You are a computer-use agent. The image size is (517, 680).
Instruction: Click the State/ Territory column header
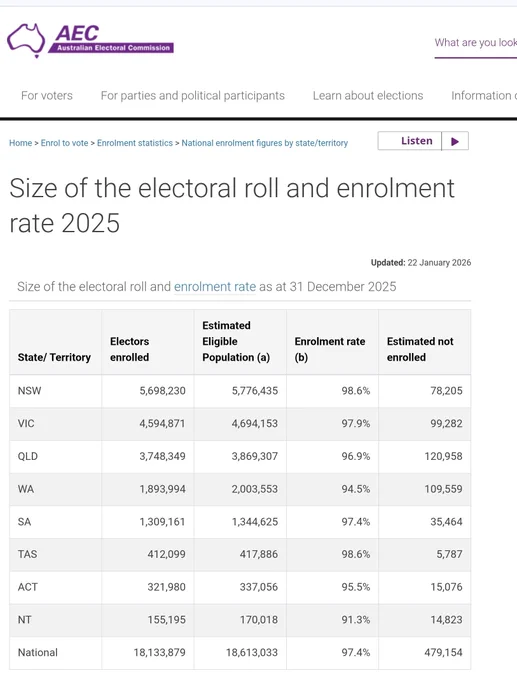[54, 357]
